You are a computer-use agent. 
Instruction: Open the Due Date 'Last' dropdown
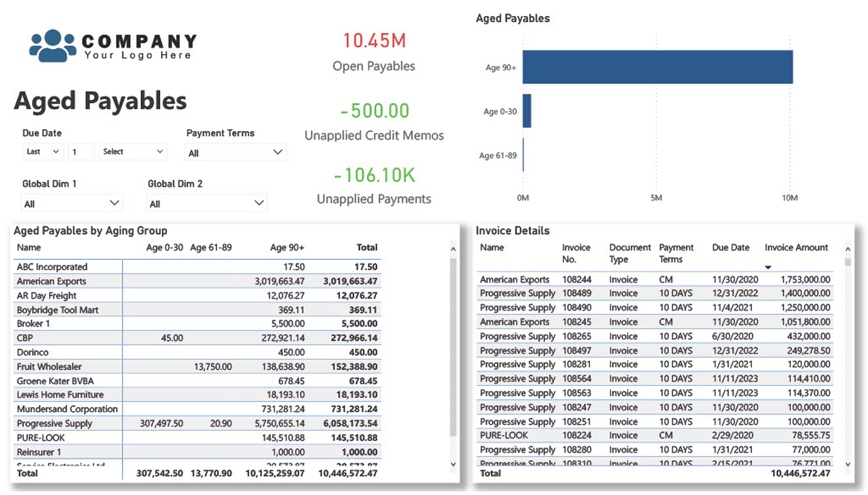[43, 151]
